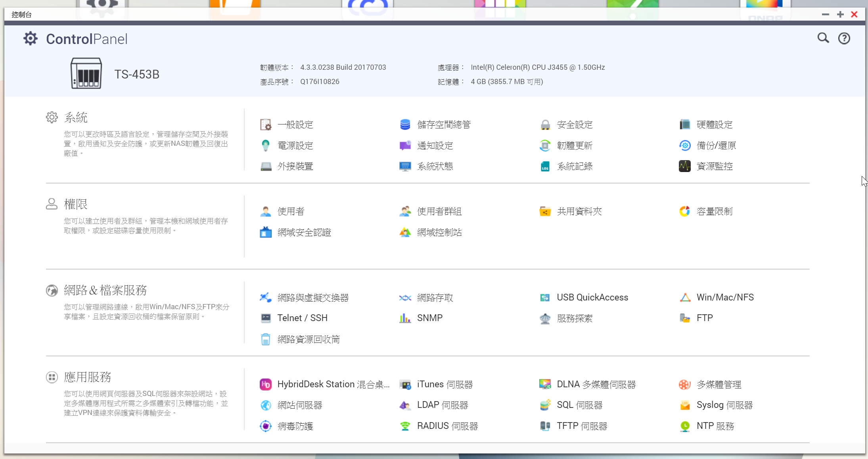Open the 病毒防護 antivirus icon
This screenshot has width=868, height=459.
pyautogui.click(x=265, y=426)
